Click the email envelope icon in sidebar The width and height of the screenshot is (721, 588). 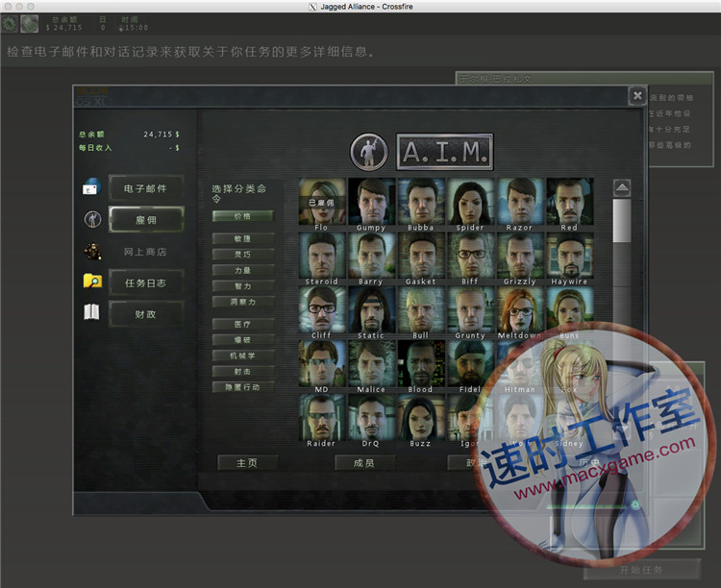click(91, 186)
